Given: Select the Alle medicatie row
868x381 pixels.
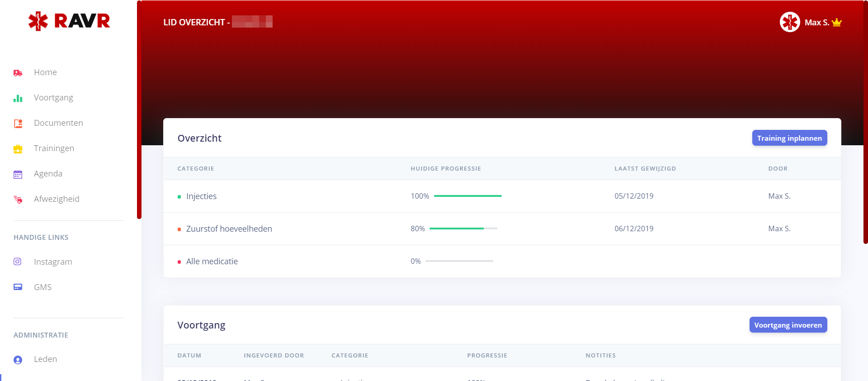Looking at the screenshot, I should [x=212, y=262].
